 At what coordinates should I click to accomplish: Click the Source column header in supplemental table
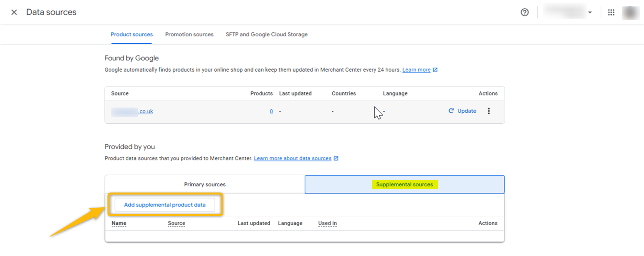click(176, 223)
